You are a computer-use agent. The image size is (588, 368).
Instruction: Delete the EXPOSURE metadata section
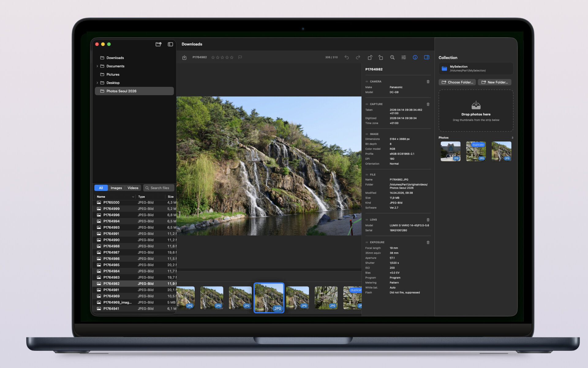(428, 243)
